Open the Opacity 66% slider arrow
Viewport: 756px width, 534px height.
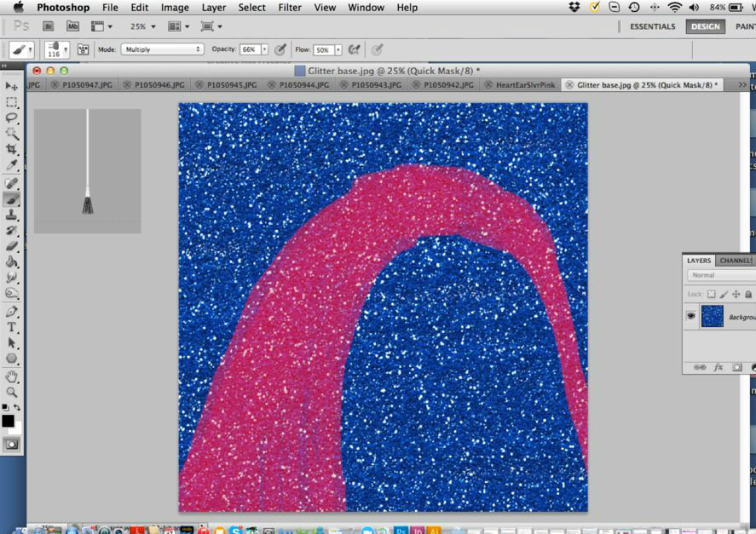265,49
